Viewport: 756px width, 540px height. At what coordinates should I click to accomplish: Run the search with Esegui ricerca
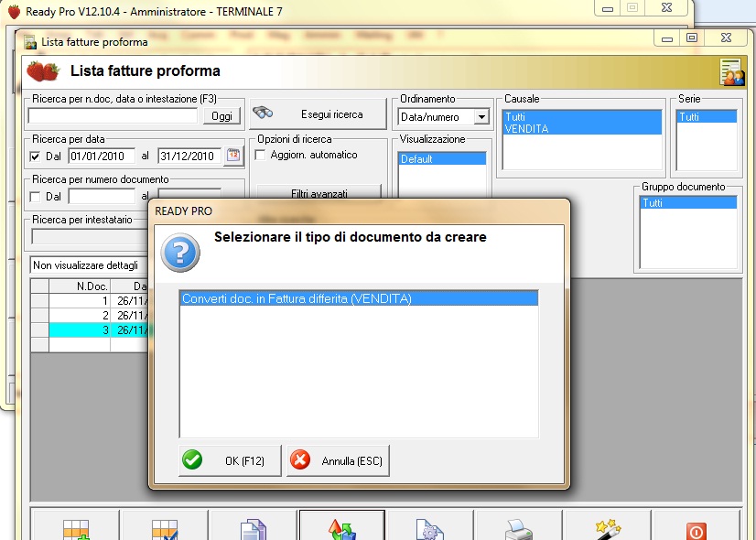click(x=319, y=114)
